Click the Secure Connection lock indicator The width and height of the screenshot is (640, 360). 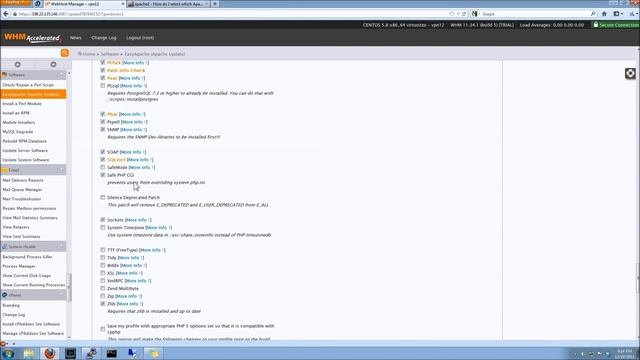click(616, 25)
